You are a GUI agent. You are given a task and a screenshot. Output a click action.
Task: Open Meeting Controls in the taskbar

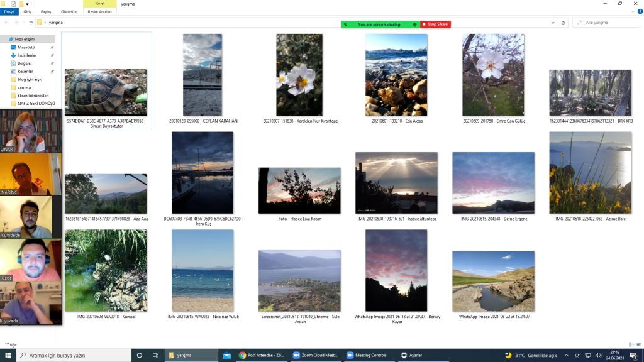[368, 355]
